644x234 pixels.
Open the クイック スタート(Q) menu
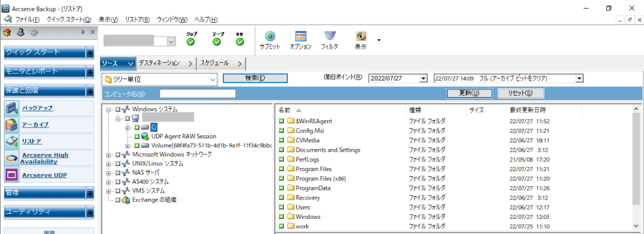click(69, 19)
